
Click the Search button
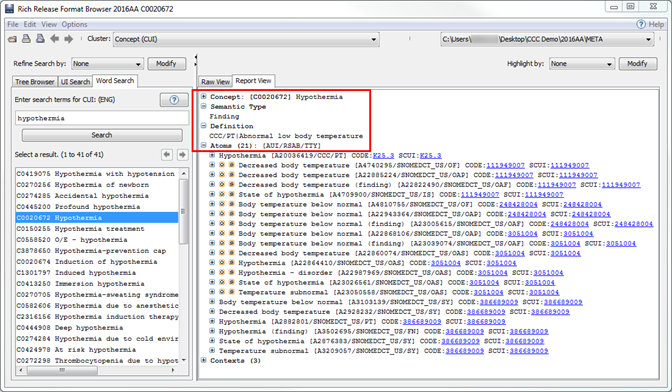(102, 135)
